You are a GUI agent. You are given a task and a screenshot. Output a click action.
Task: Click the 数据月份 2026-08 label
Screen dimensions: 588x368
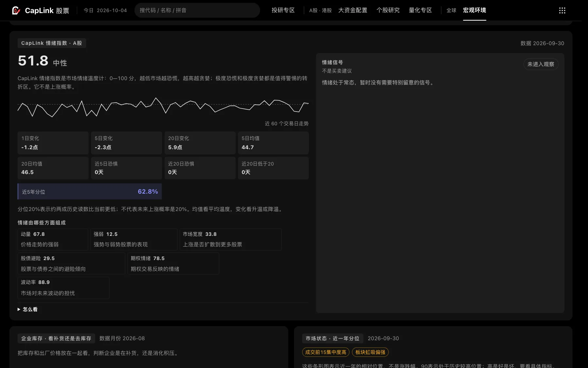pos(122,338)
